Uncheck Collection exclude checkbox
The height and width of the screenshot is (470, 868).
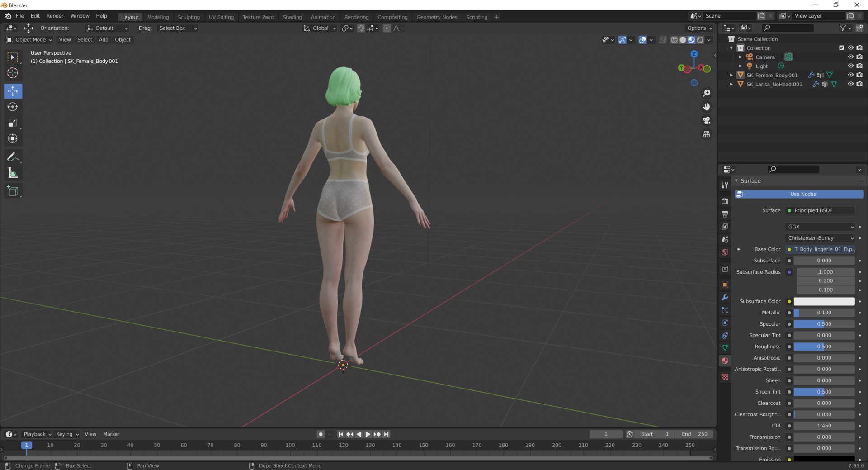(x=841, y=48)
